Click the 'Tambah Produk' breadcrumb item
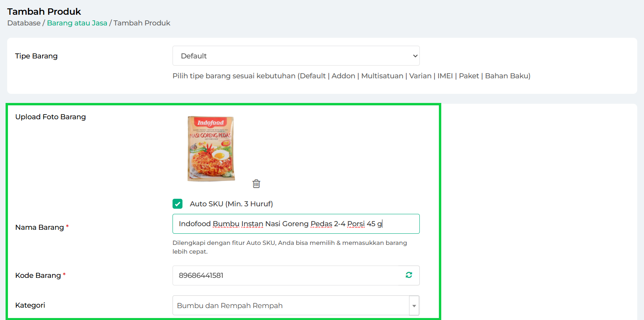The image size is (644, 320). click(x=142, y=23)
